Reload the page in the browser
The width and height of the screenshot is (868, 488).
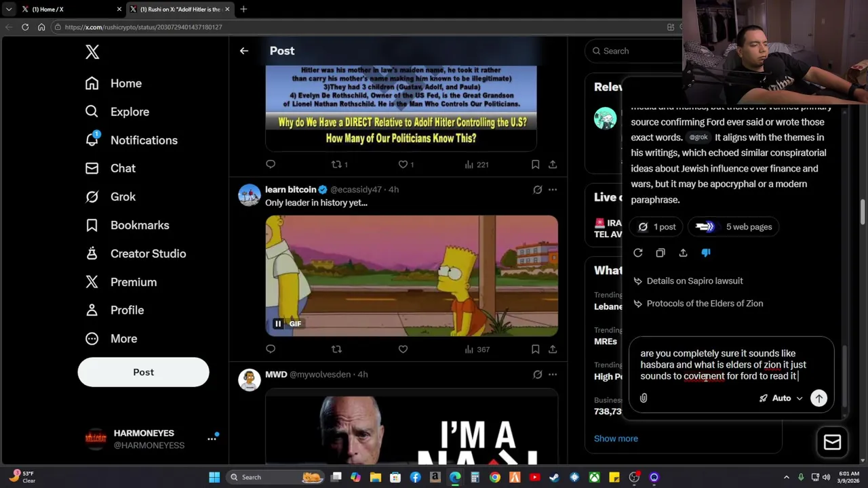(x=25, y=27)
